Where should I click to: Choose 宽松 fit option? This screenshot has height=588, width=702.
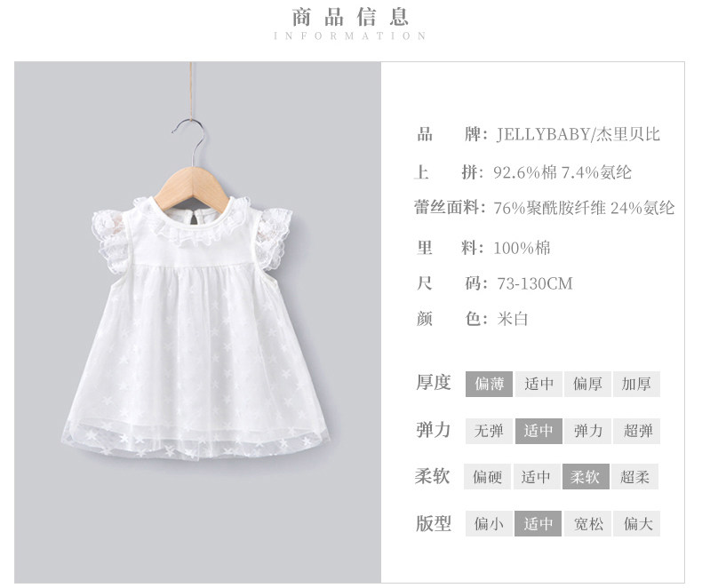click(587, 523)
